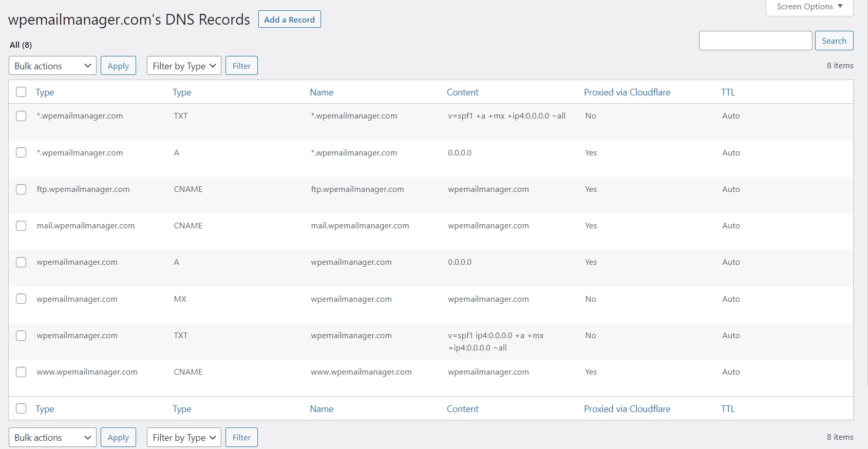Click the All (8) view filter
This screenshot has height=449, width=868.
(21, 45)
